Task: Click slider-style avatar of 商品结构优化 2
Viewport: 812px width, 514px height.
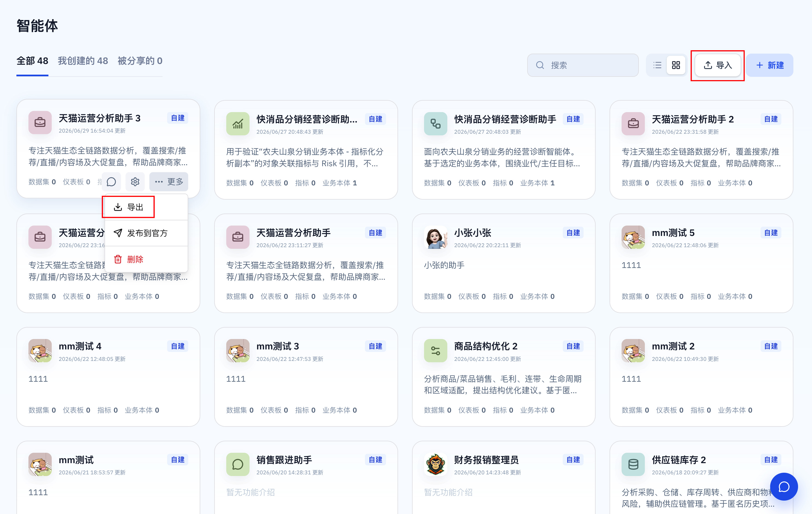Action: tap(435, 351)
